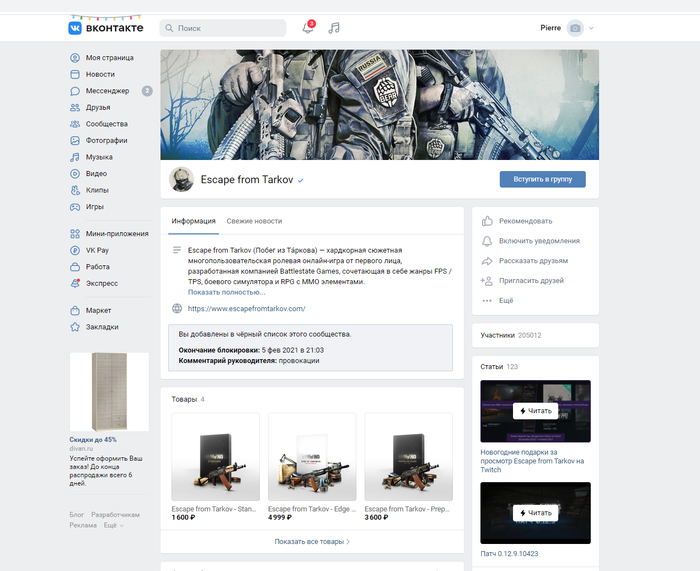Click the group cover banner image
The height and width of the screenshot is (571, 700).
(379, 104)
